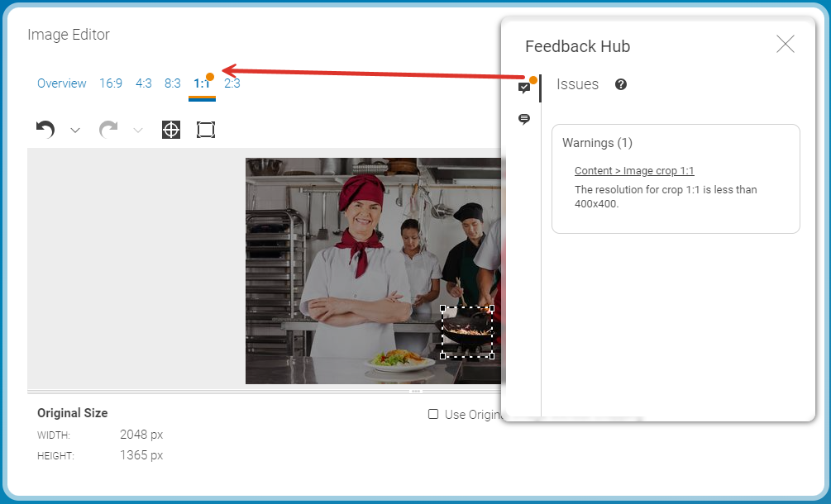
Task: Enable the Use Original checkbox
Action: 433,414
